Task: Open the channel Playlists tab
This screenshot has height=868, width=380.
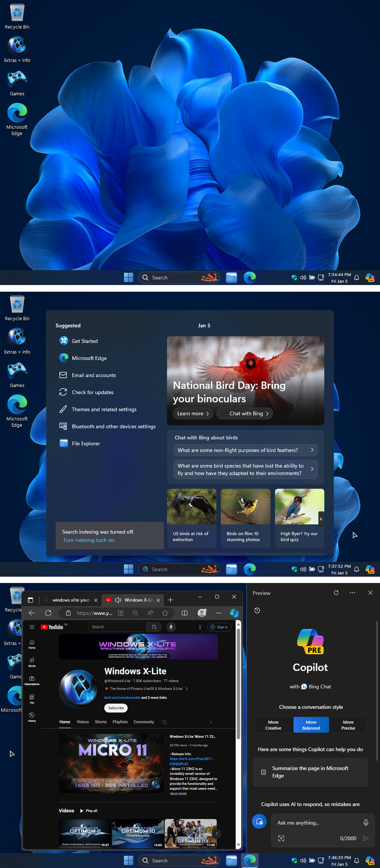Action: [x=120, y=722]
